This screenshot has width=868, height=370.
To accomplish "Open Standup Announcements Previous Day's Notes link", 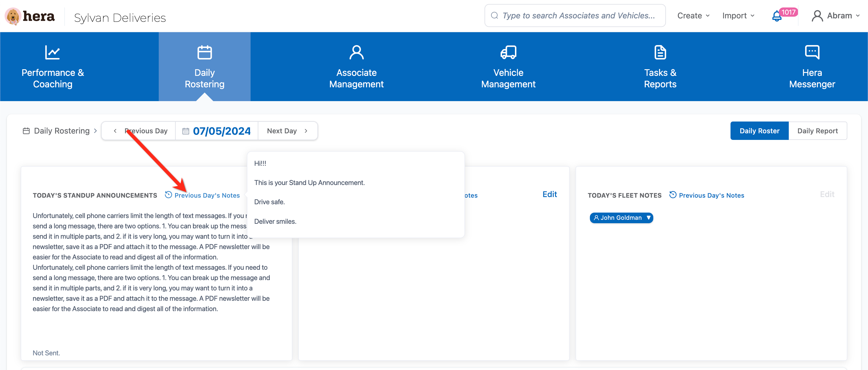I will pos(207,195).
